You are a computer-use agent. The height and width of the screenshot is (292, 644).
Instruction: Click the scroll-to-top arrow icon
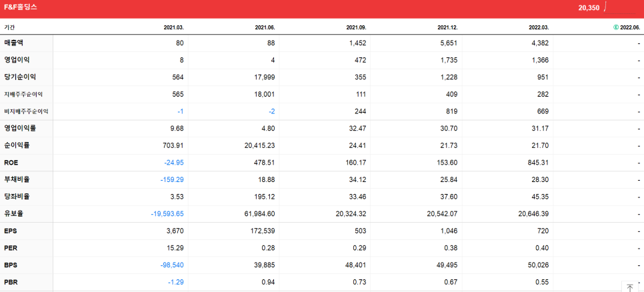tap(630, 287)
